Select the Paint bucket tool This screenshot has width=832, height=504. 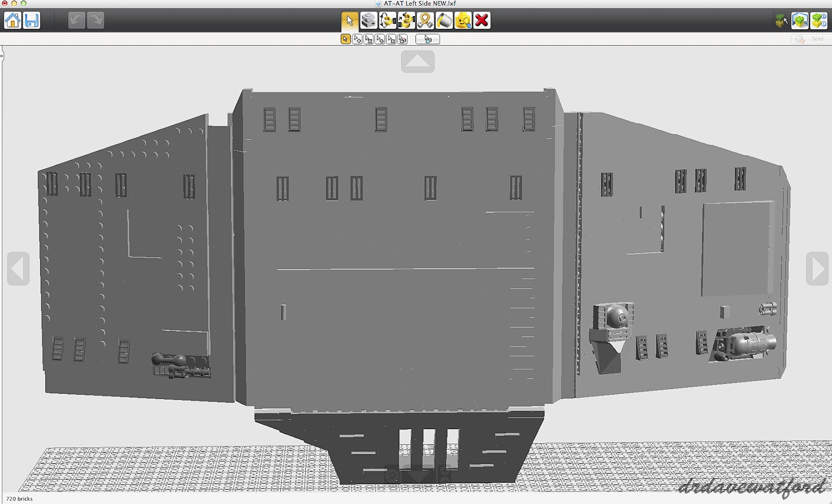[x=444, y=21]
